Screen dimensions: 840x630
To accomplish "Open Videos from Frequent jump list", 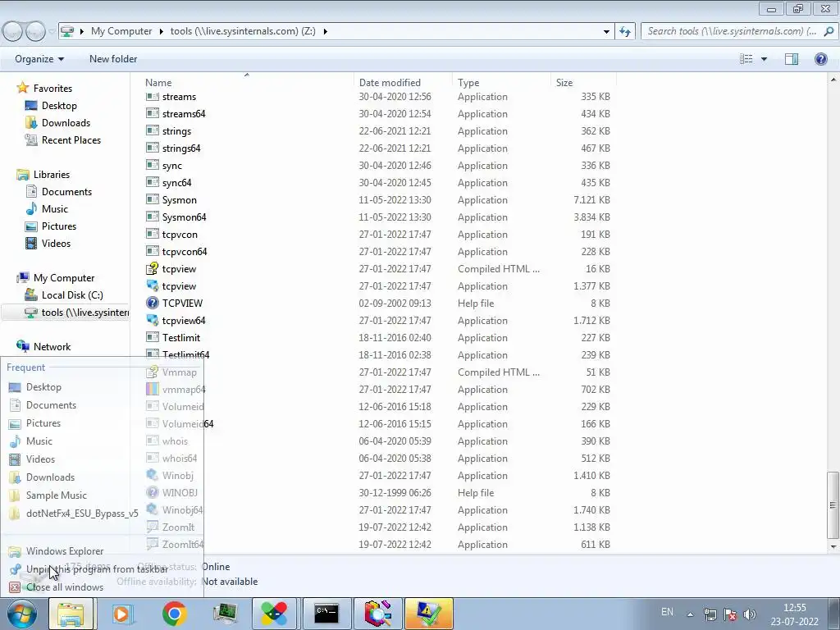I will point(40,459).
